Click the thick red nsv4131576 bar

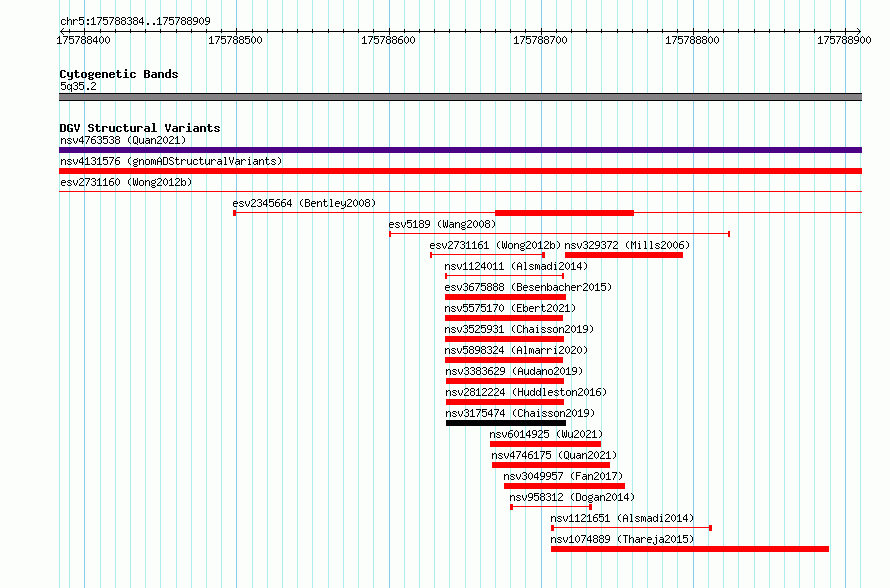coord(460,171)
